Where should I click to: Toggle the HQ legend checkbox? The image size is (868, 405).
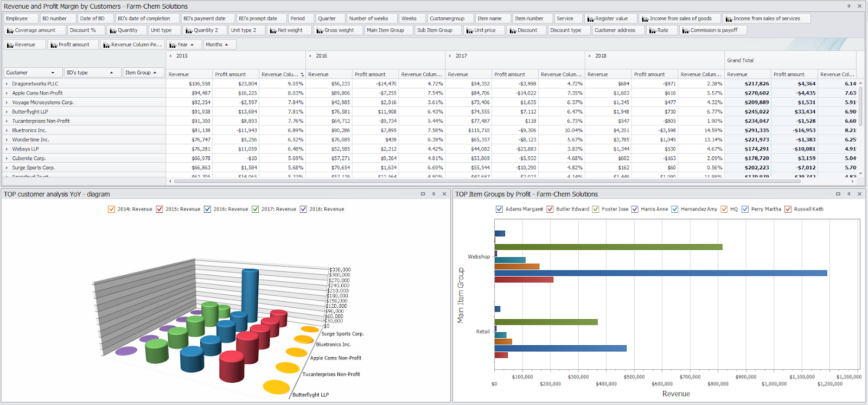tap(724, 209)
